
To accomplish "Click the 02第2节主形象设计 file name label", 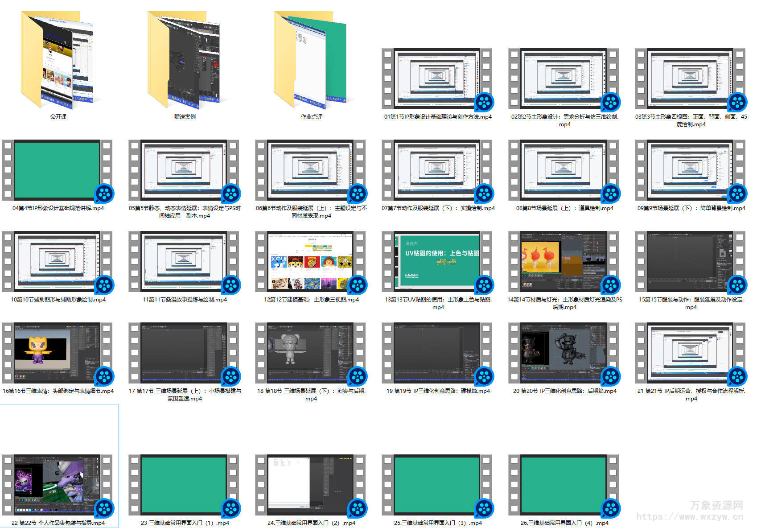I will (x=564, y=120).
